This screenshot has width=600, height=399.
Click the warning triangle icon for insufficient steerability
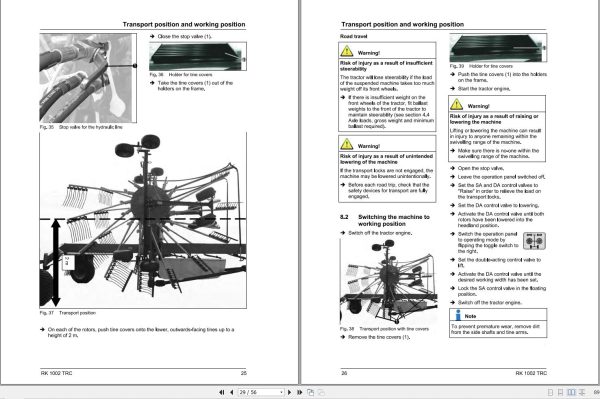point(347,51)
